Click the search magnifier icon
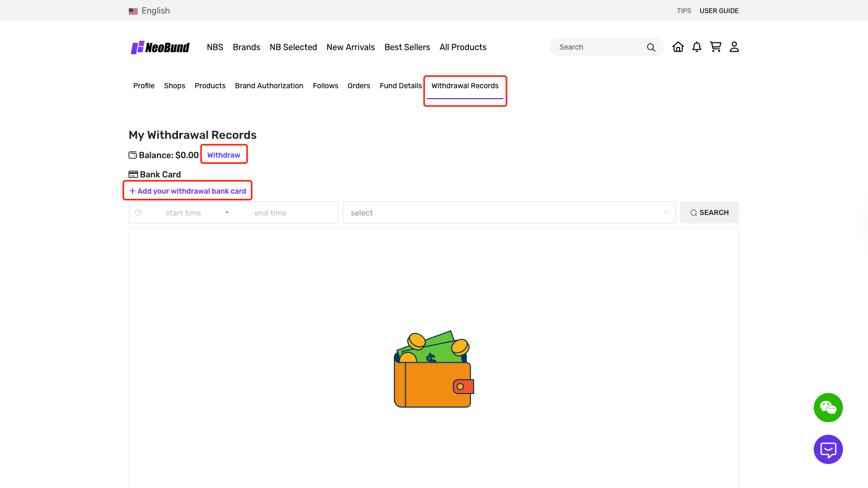Viewport: 868px width, 488px height. click(651, 47)
